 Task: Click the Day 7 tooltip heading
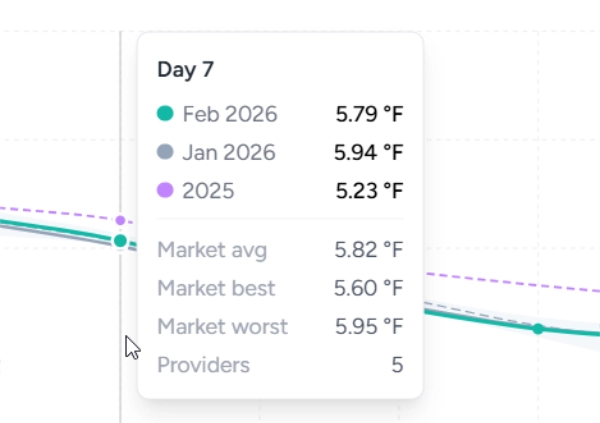(x=186, y=70)
